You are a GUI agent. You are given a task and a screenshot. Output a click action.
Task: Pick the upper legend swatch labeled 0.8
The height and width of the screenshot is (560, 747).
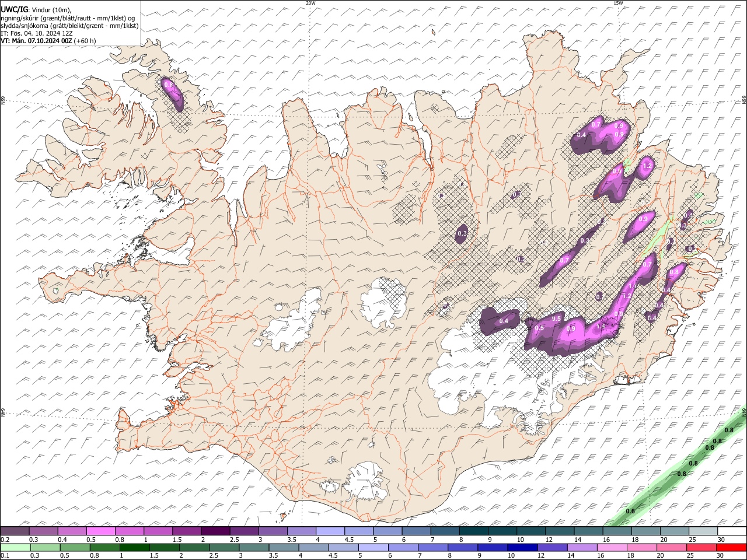point(129,531)
